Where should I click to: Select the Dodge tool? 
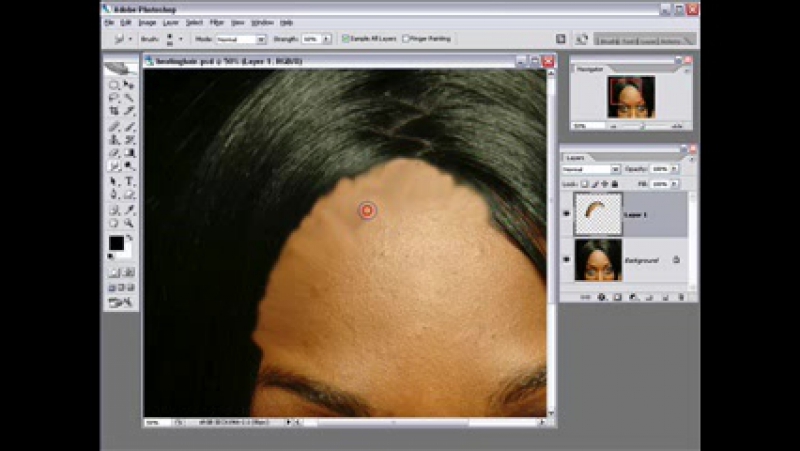point(129,166)
